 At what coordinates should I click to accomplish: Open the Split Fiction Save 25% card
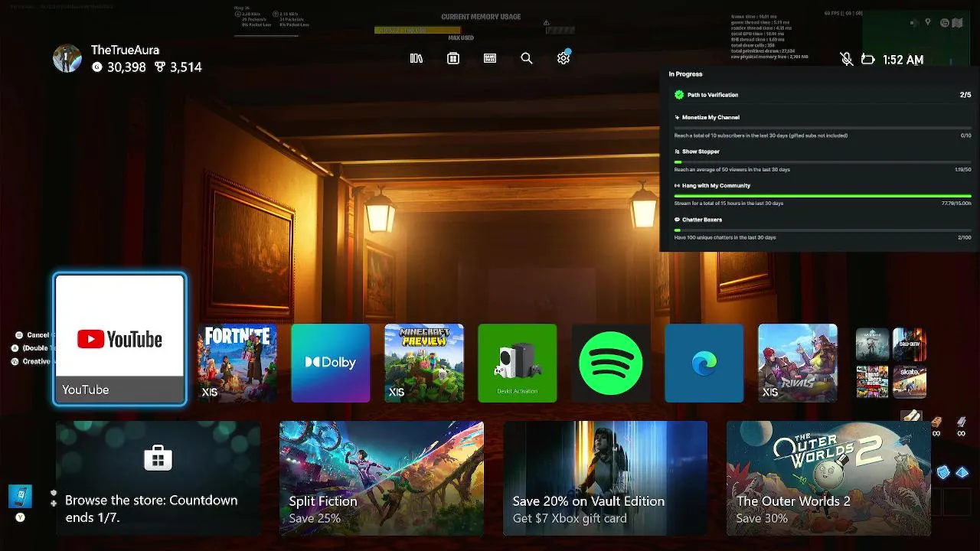pyautogui.click(x=381, y=478)
